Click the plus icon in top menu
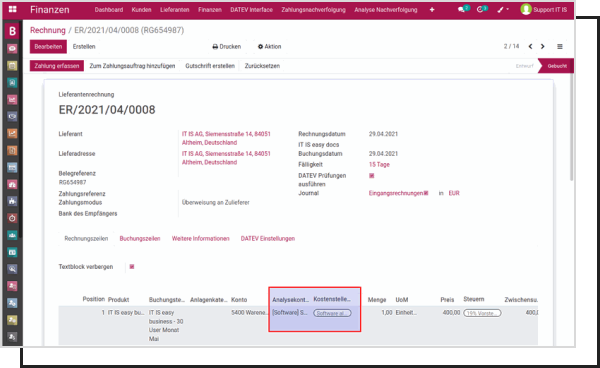Viewport: 600px width, 368px height. tap(432, 10)
